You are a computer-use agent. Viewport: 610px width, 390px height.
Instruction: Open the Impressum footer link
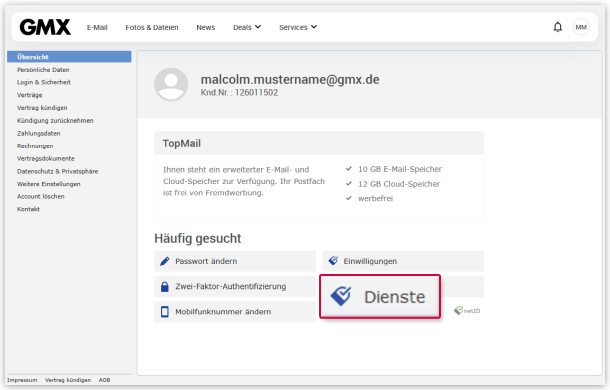coord(22,380)
